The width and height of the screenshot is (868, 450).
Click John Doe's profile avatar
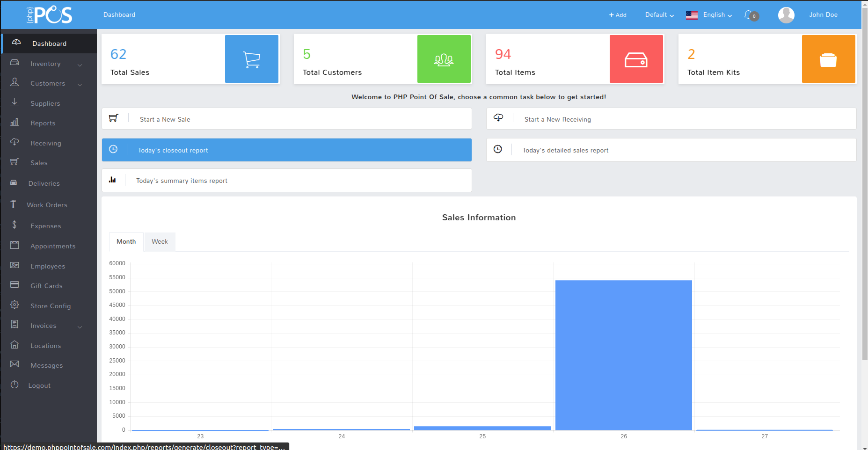point(786,15)
